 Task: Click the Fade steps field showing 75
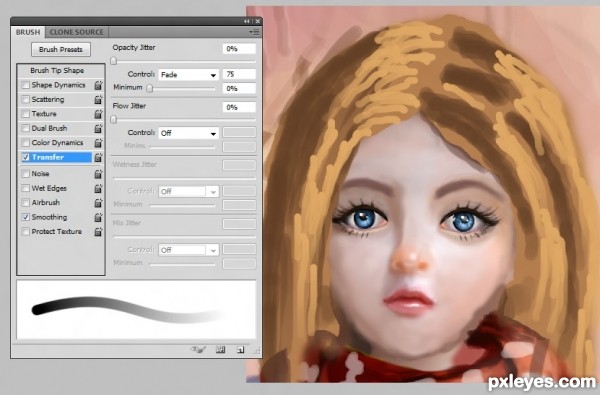coord(239,74)
